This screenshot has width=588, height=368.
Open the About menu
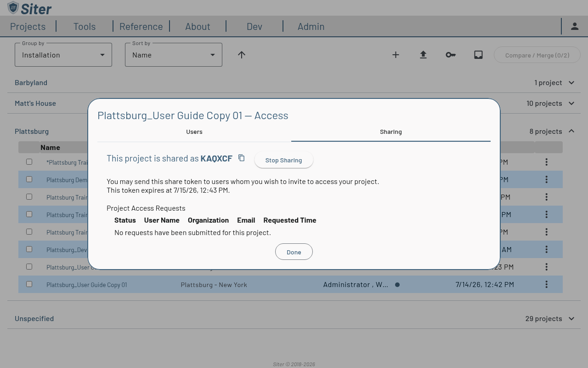click(x=198, y=27)
